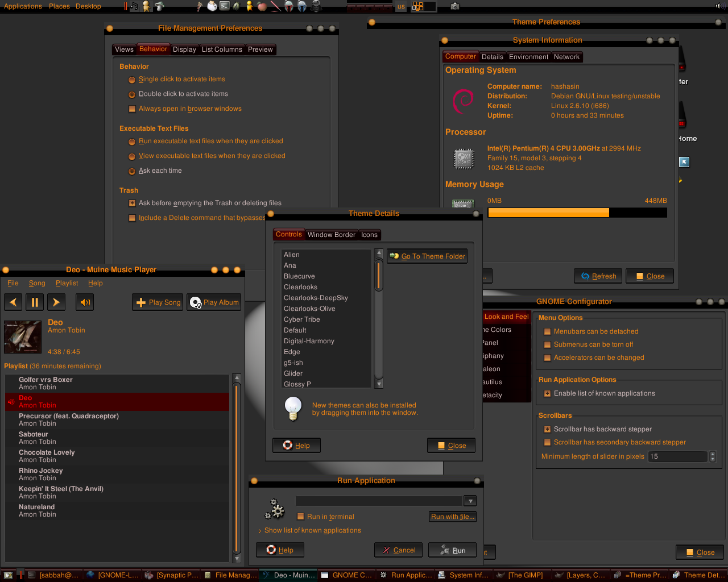The height and width of the screenshot is (582, 728).
Task: Click the Debian swirl logo in System Information
Action: (x=463, y=101)
